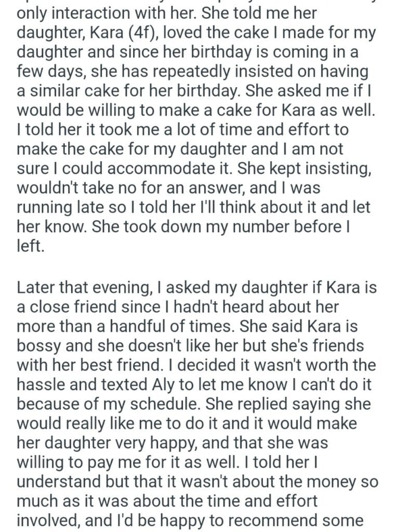Click the word "left." ending the first paragraph
The width and height of the screenshot is (396, 532).
[31, 247]
